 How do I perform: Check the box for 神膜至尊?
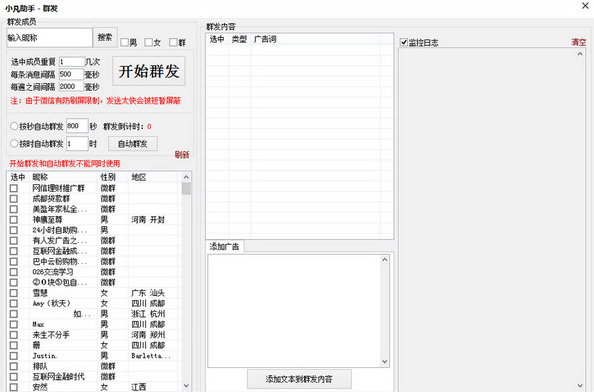(x=14, y=220)
